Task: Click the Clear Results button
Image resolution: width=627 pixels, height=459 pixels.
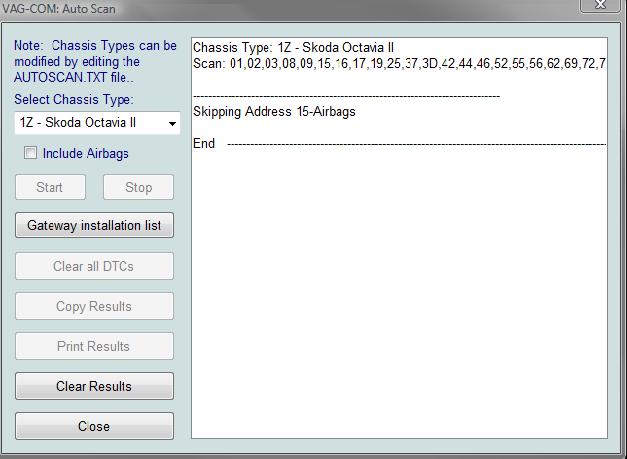Action: [94, 386]
